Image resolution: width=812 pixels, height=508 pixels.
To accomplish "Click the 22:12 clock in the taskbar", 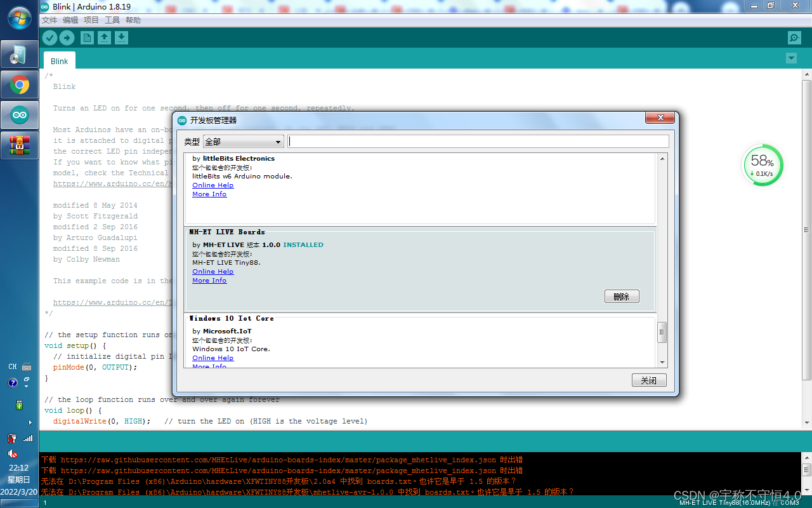I will pos(19,468).
